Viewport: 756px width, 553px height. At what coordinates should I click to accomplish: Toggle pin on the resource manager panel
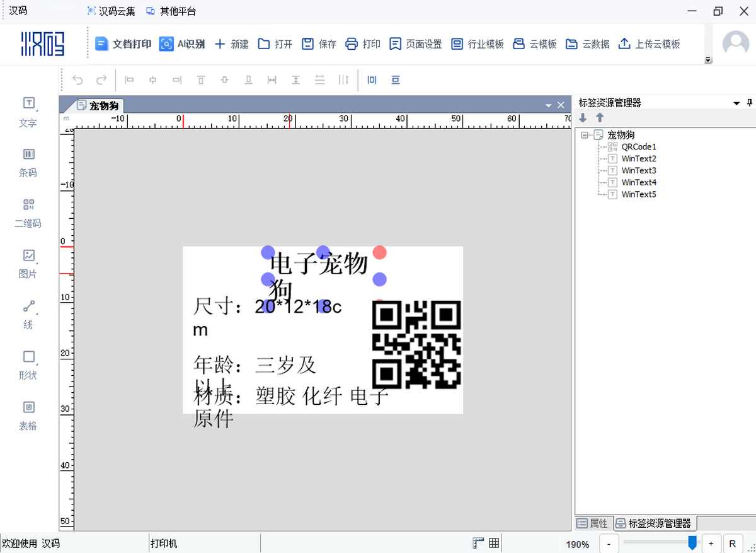(x=750, y=103)
